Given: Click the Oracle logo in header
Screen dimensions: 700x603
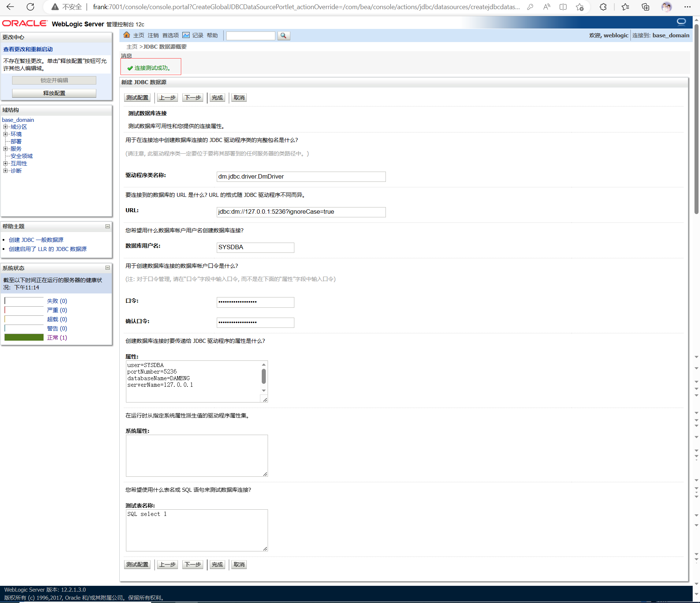Looking at the screenshot, I should [x=25, y=23].
